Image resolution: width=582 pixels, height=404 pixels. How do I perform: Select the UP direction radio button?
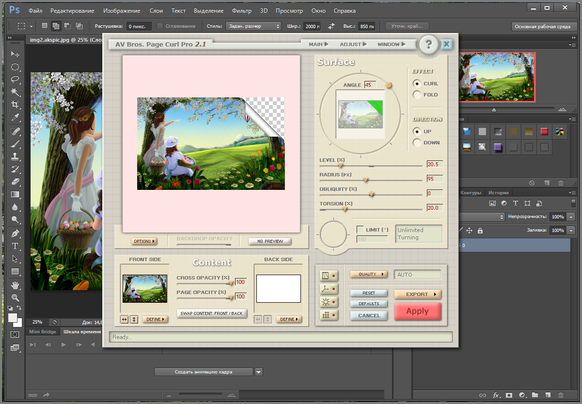click(x=417, y=131)
